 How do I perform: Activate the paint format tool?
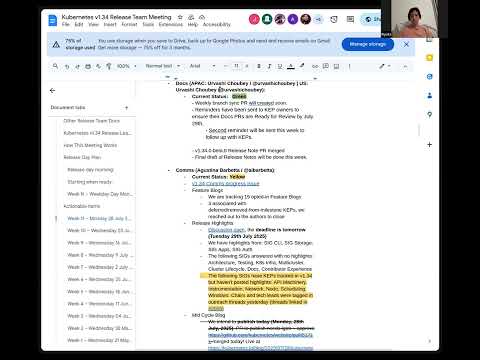click(x=109, y=66)
